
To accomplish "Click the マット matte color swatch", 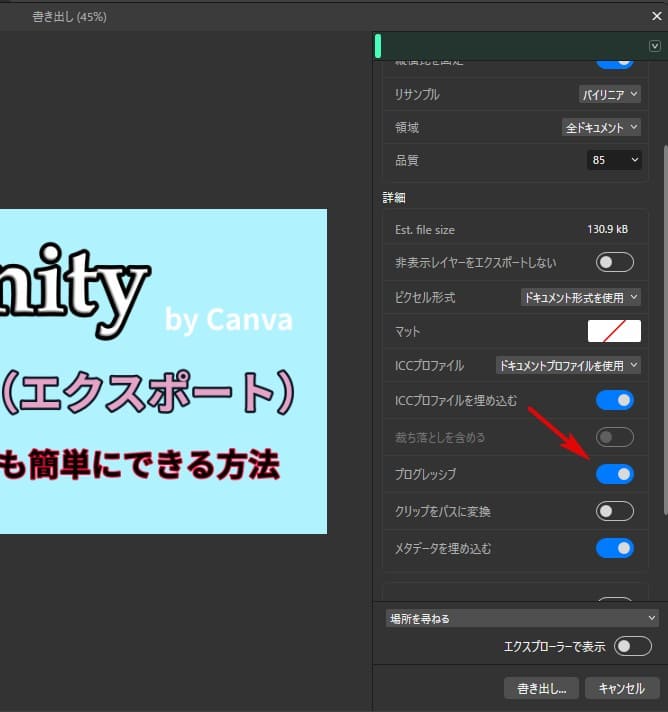I will [x=614, y=331].
